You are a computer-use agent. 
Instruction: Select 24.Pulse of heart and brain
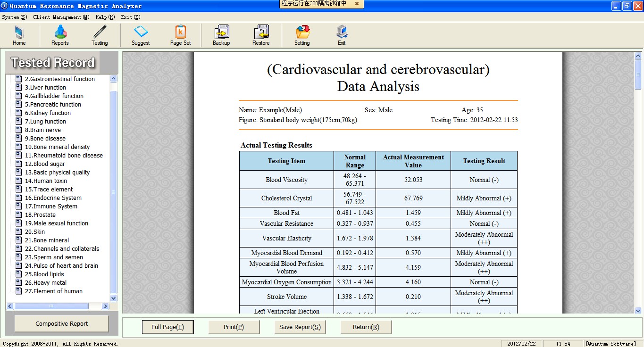point(61,265)
